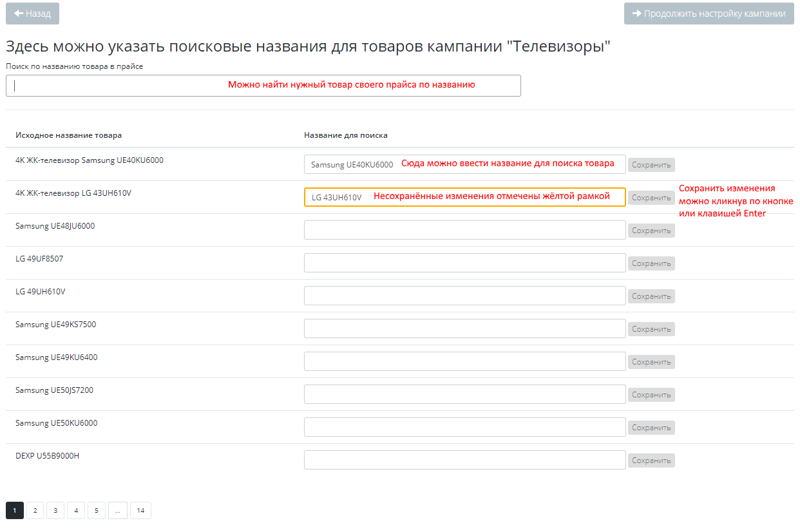Image resolution: width=800 pixels, height=532 pixels.
Task: Edit search name field containing Samsung UE40KU6000
Action: coord(464,164)
